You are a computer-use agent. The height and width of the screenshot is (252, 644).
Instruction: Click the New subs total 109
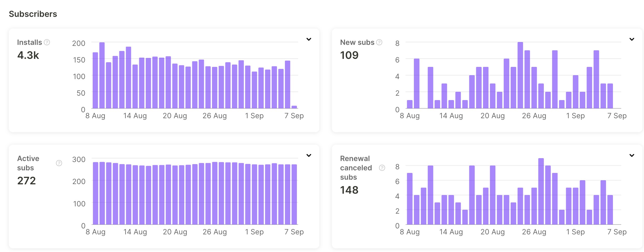point(349,55)
